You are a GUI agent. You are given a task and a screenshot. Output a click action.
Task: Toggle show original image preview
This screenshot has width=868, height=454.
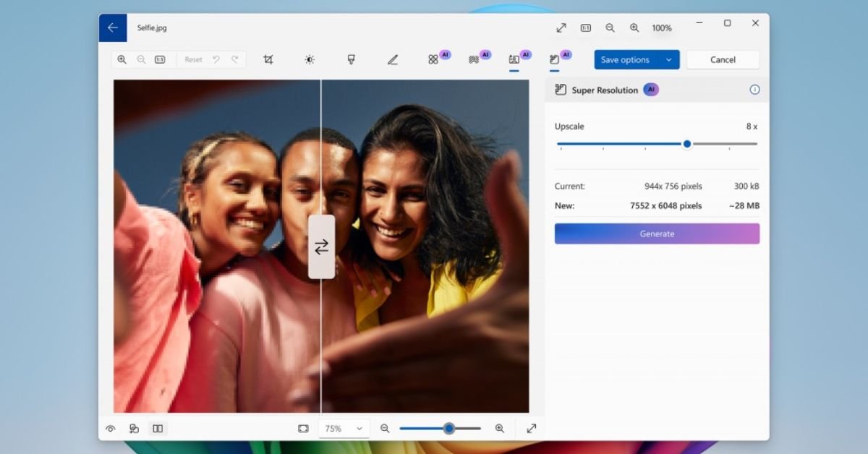tap(111, 428)
